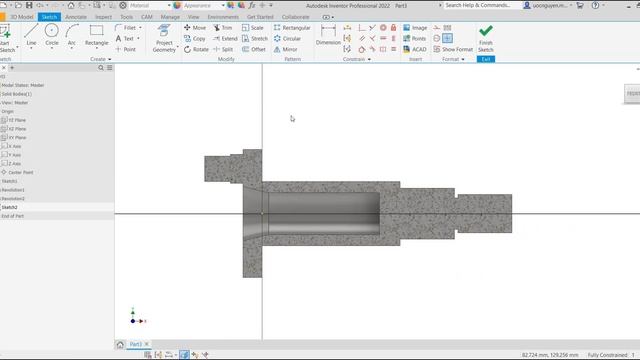640x360 pixels.
Task: Switch to the Inspect tab
Action: (x=103, y=17)
